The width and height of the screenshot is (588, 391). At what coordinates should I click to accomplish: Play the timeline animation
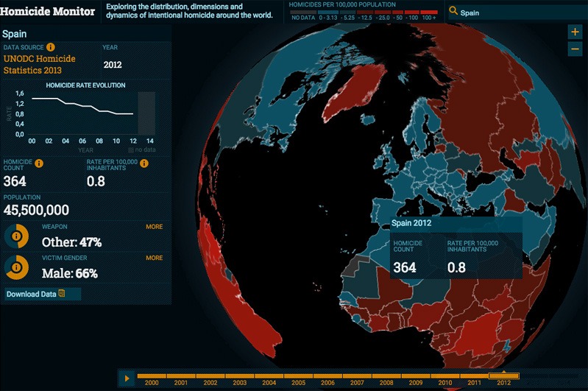(127, 378)
